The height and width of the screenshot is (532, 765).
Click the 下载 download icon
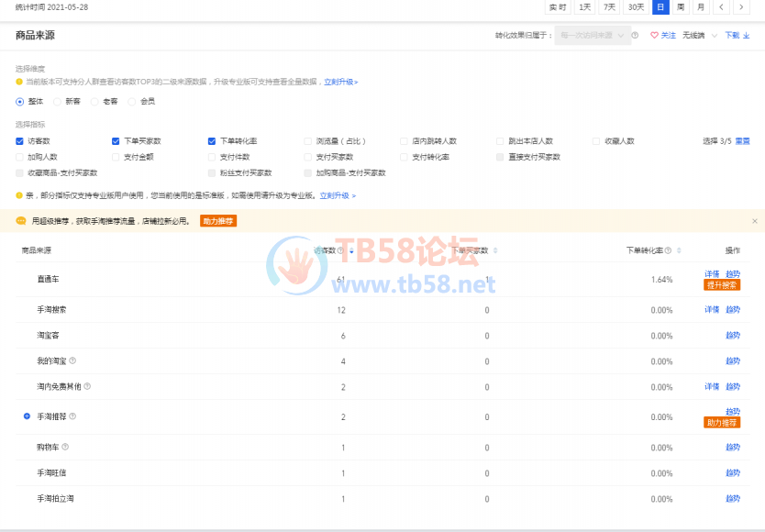click(747, 36)
